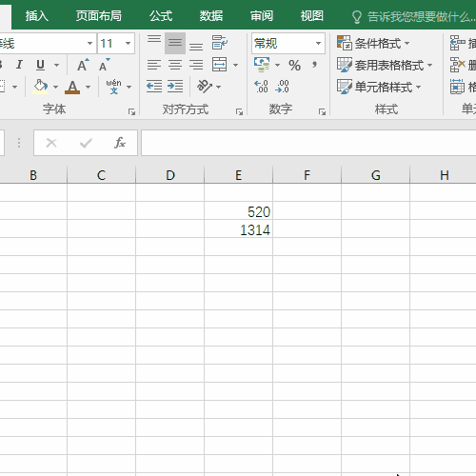Click the 套用表格格式 button
The image size is (476, 476).
pyautogui.click(x=385, y=65)
